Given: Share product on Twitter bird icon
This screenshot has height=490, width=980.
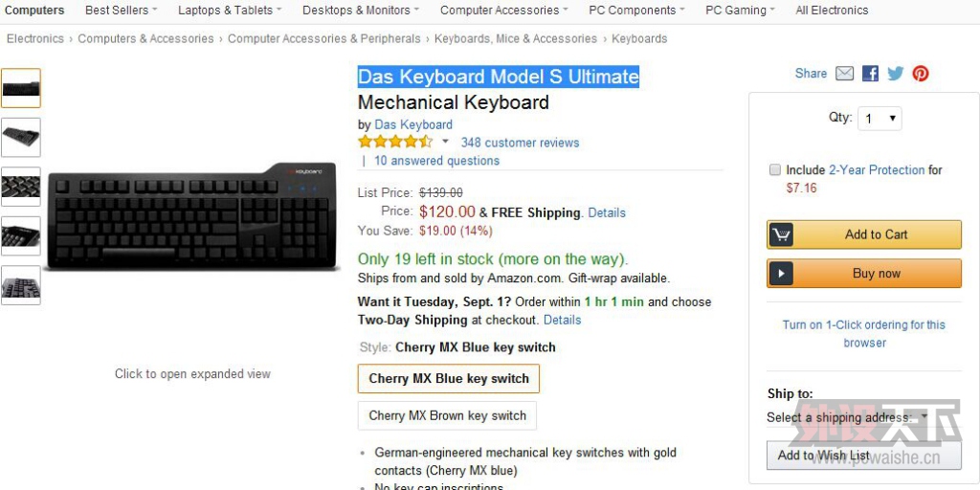Looking at the screenshot, I should [895, 74].
